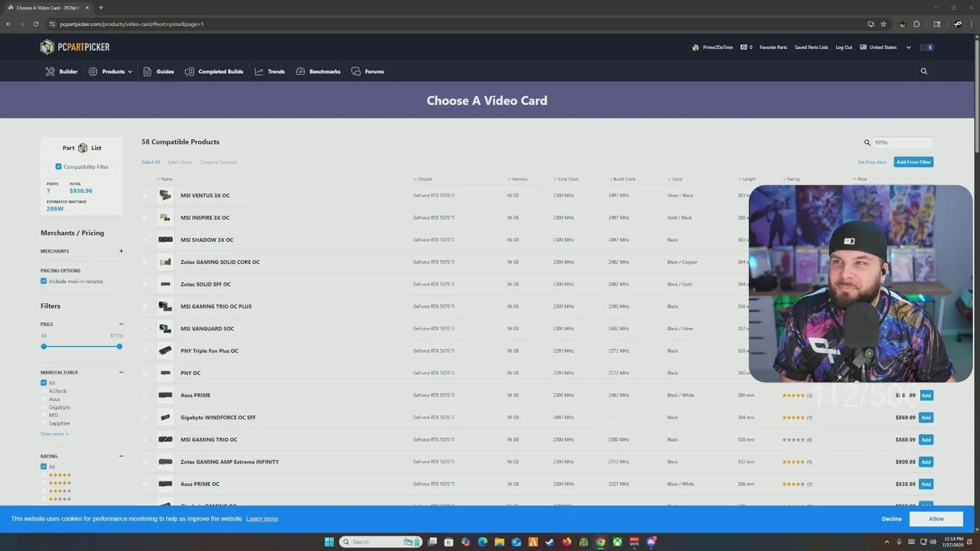The width and height of the screenshot is (980, 551).
Task: Collapse the Manufacturer filter section
Action: pos(121,372)
